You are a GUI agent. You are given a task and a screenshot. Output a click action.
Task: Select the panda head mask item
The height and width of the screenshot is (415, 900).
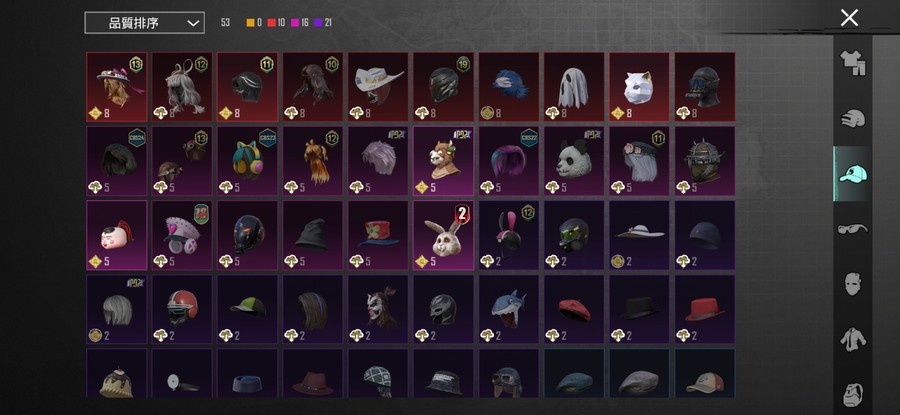click(x=574, y=161)
